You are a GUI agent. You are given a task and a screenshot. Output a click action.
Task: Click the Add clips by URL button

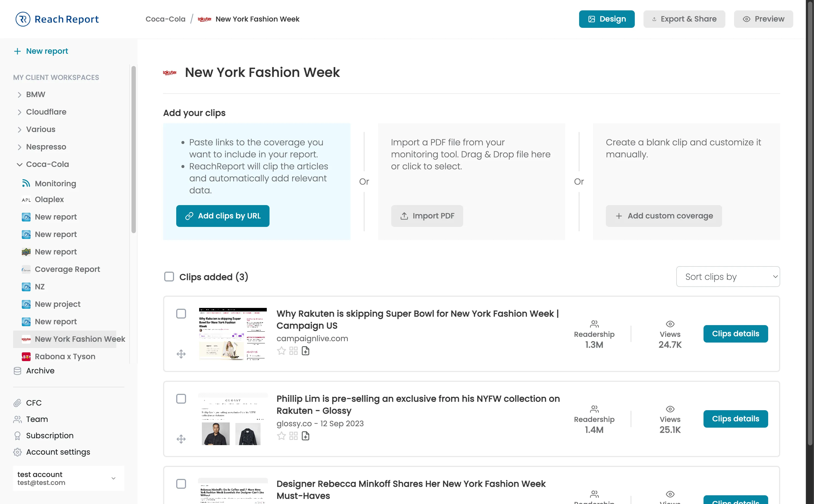(222, 216)
